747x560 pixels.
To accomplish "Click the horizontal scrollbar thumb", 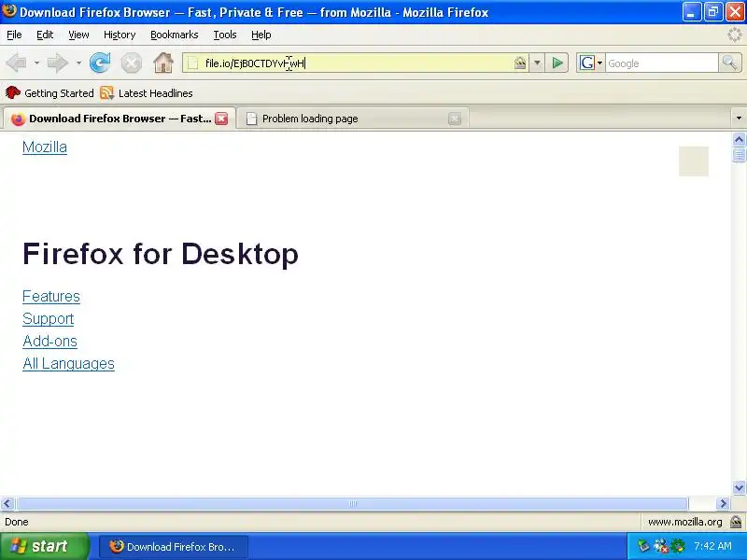I will (352, 503).
